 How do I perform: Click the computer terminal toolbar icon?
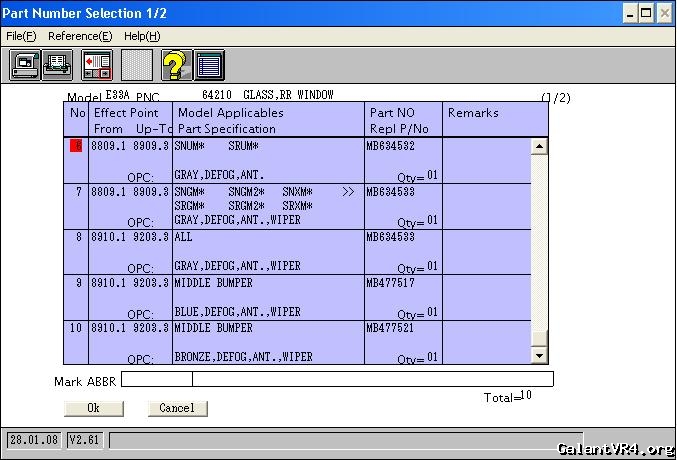point(26,65)
